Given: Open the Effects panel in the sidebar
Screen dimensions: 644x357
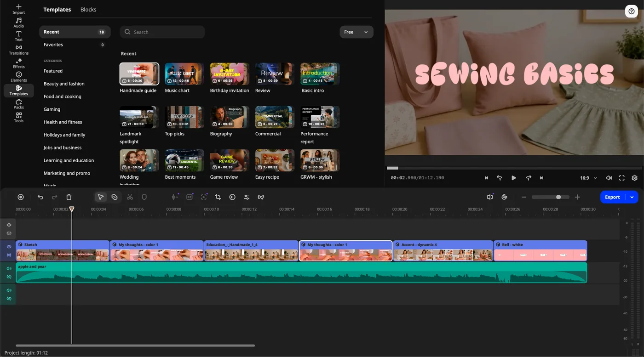Looking at the screenshot, I should (18, 63).
